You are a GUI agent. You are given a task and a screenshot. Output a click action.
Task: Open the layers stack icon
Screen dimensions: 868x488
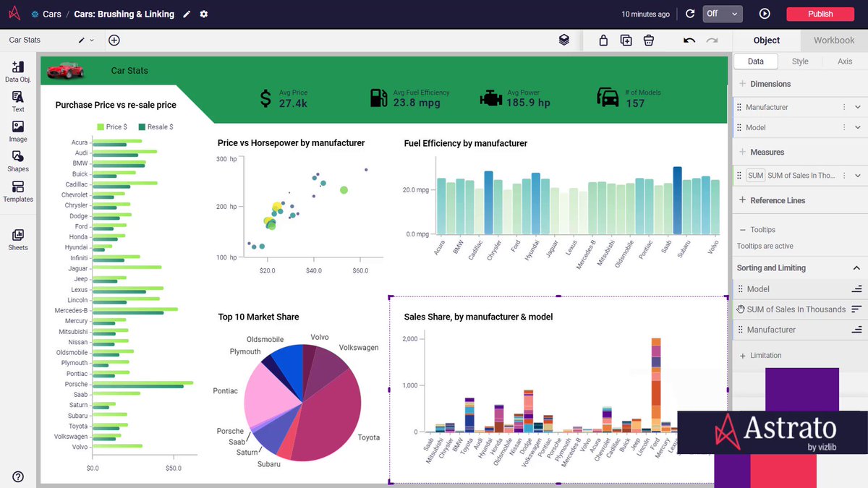point(564,40)
